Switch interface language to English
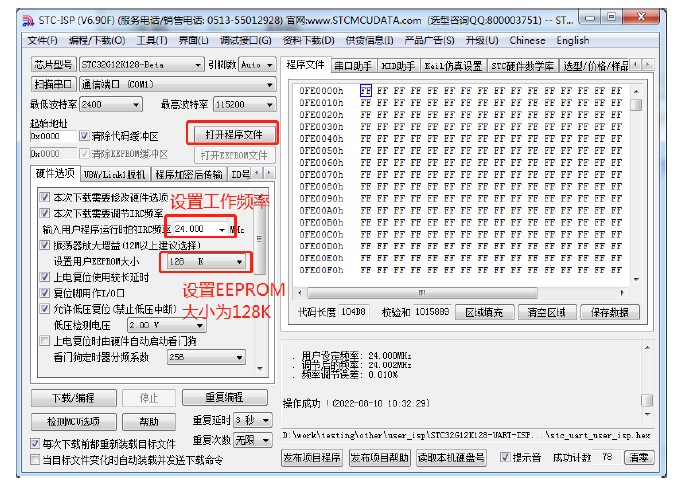682x490 pixels. 573,40
